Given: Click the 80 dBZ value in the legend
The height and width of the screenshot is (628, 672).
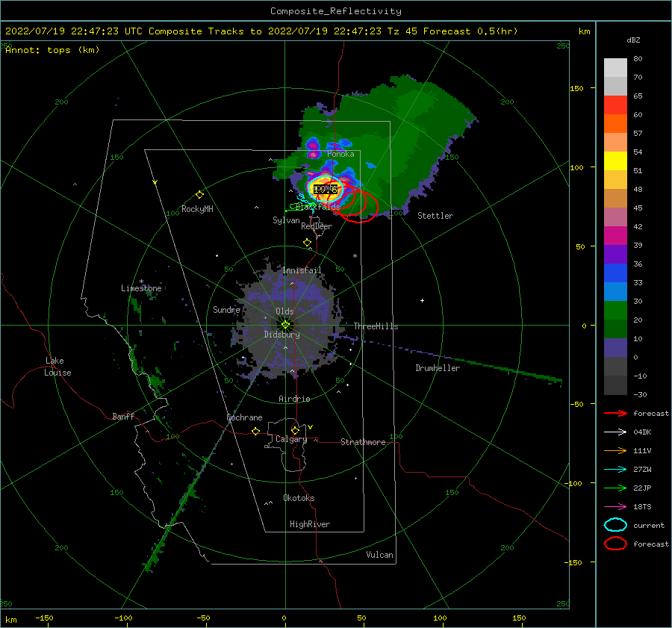Looking at the screenshot, I should (638, 59).
